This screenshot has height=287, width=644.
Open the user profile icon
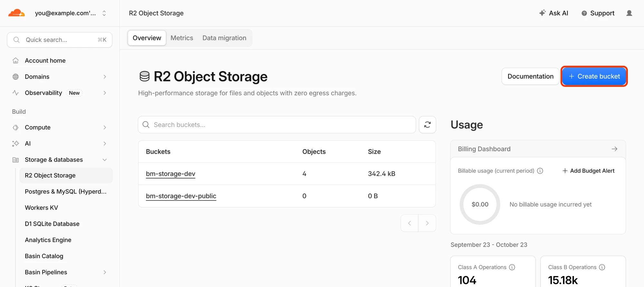tap(629, 13)
